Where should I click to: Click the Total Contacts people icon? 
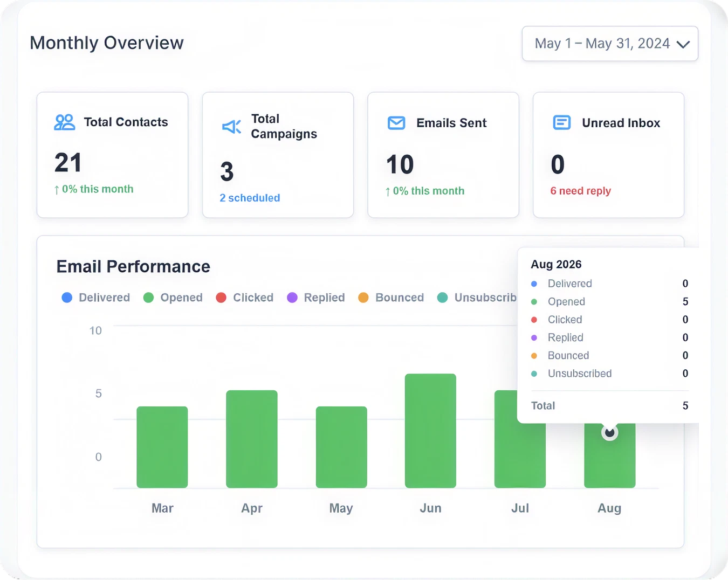[x=65, y=122]
